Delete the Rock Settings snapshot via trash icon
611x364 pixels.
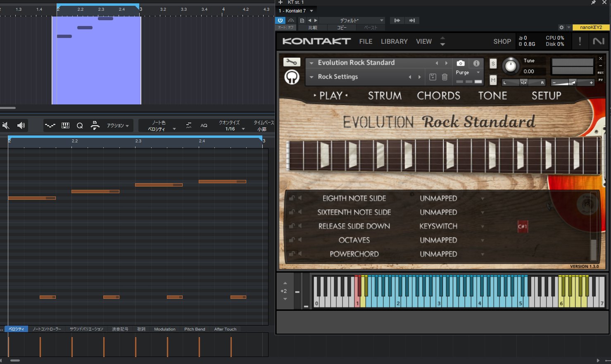pyautogui.click(x=445, y=77)
